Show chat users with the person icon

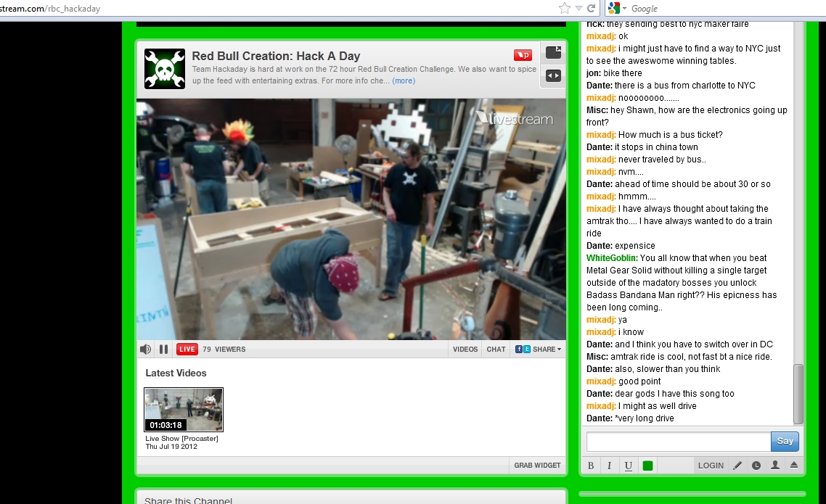point(775,466)
